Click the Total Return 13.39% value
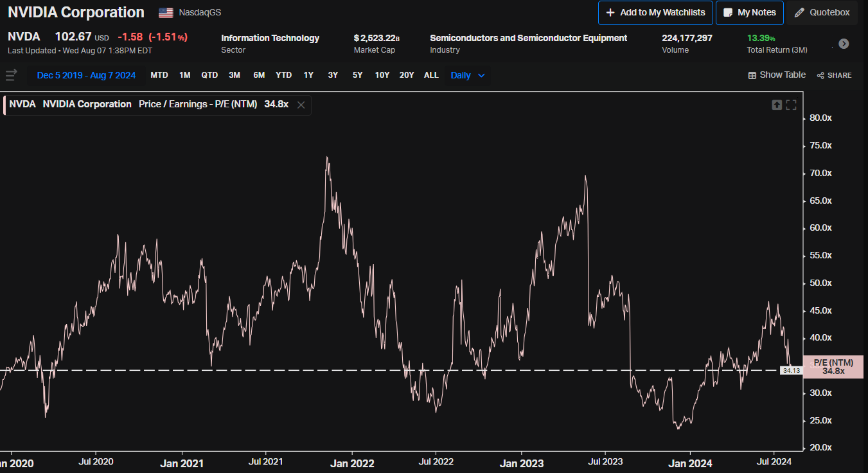 [761, 38]
